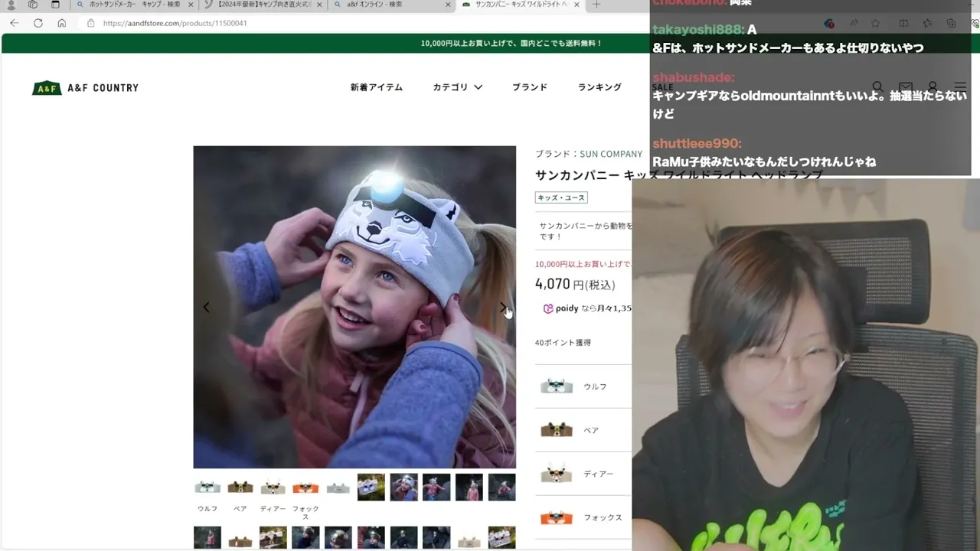The height and width of the screenshot is (551, 980).
Task: View site info padlock icon in address bar
Action: (90, 23)
